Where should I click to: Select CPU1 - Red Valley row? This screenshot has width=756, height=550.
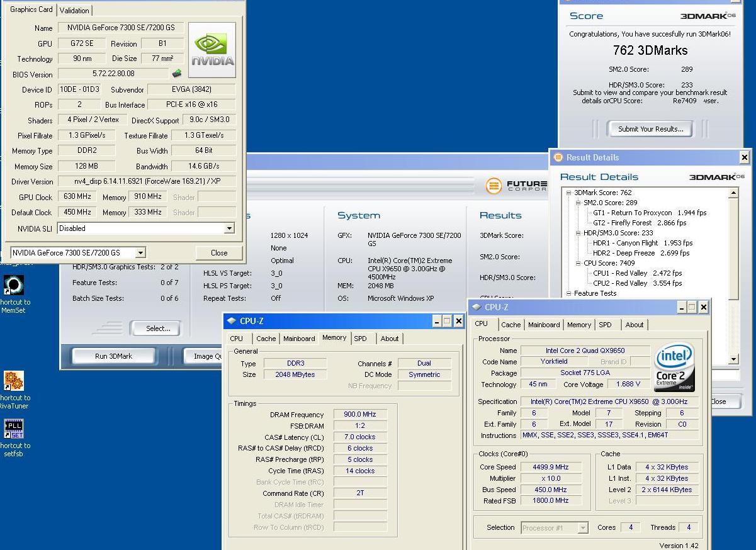[x=637, y=273]
